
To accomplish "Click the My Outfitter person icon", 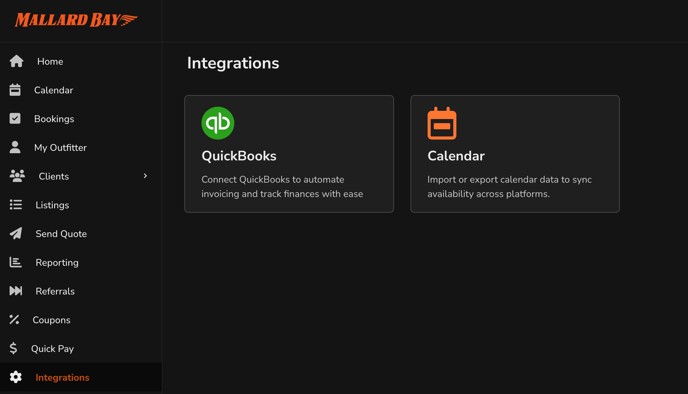I will click(x=15, y=147).
